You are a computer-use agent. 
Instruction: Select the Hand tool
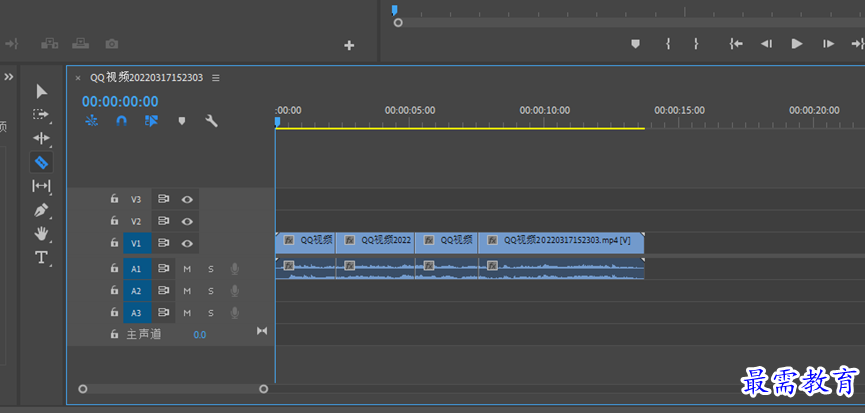coord(41,234)
